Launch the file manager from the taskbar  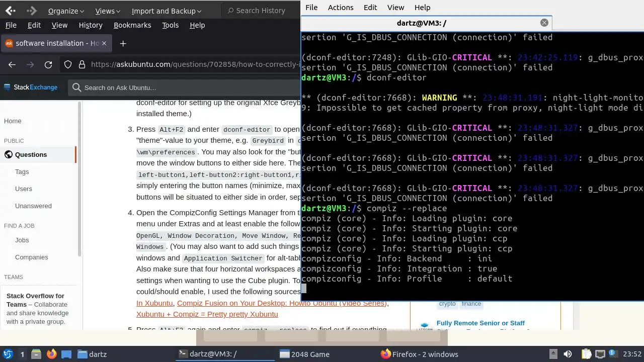[36, 354]
